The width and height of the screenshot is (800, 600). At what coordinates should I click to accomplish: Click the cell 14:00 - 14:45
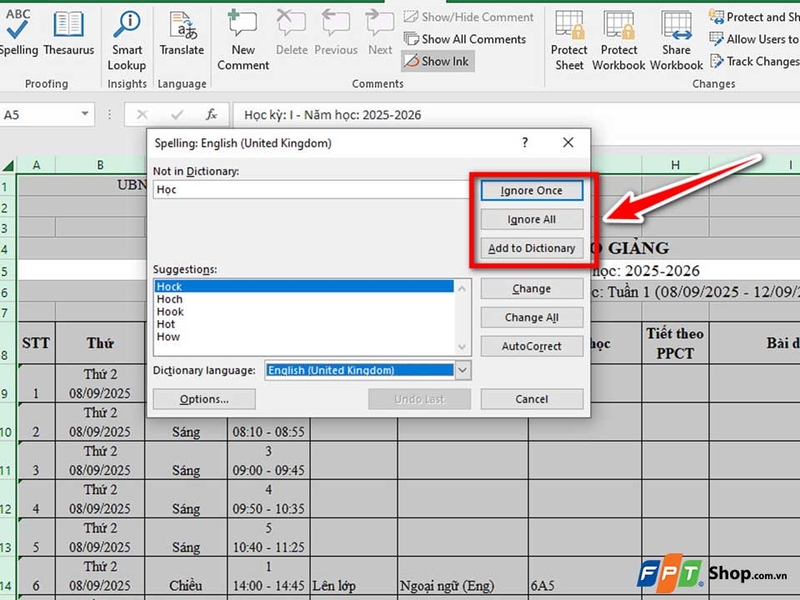point(268,576)
